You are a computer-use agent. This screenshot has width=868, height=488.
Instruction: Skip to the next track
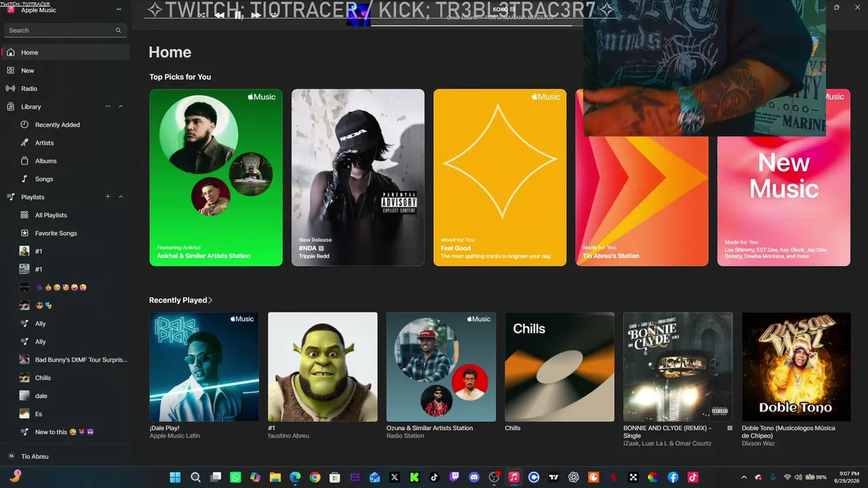[x=256, y=15]
